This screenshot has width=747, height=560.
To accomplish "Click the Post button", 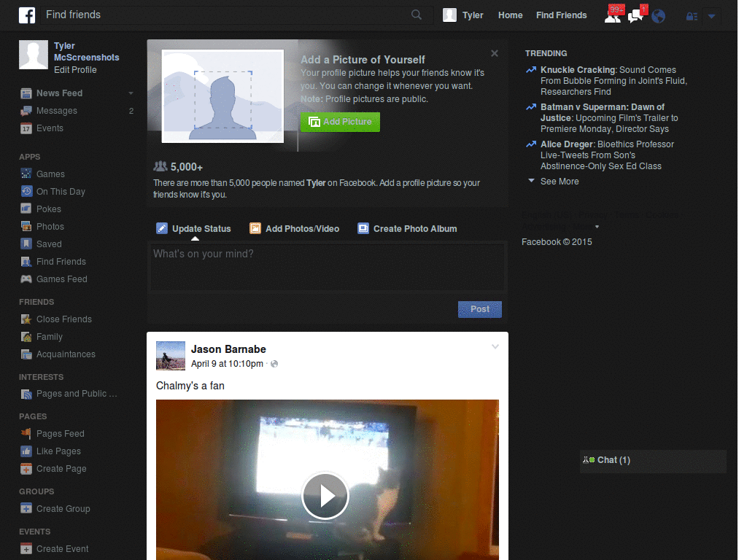I will [x=480, y=309].
